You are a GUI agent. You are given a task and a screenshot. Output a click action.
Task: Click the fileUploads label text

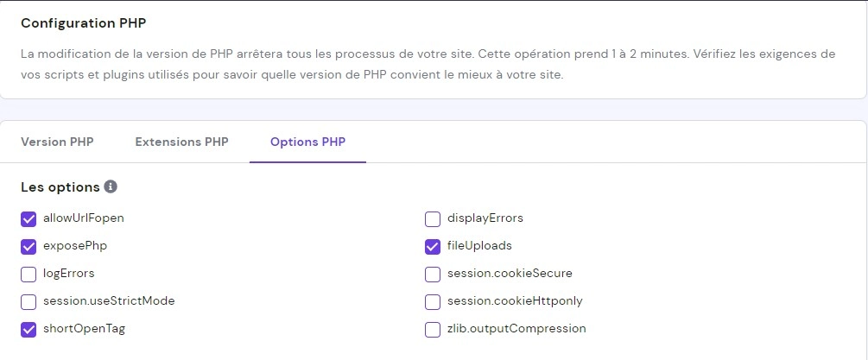pos(479,246)
